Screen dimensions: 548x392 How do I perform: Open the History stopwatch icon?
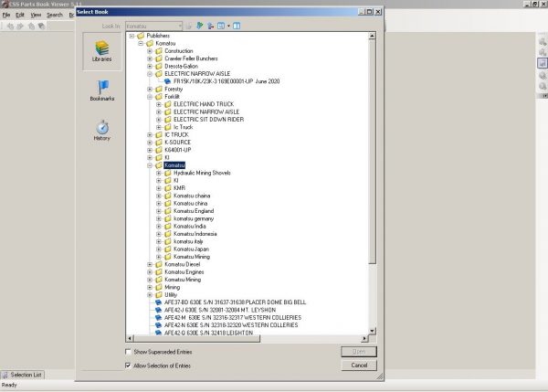[x=102, y=127]
